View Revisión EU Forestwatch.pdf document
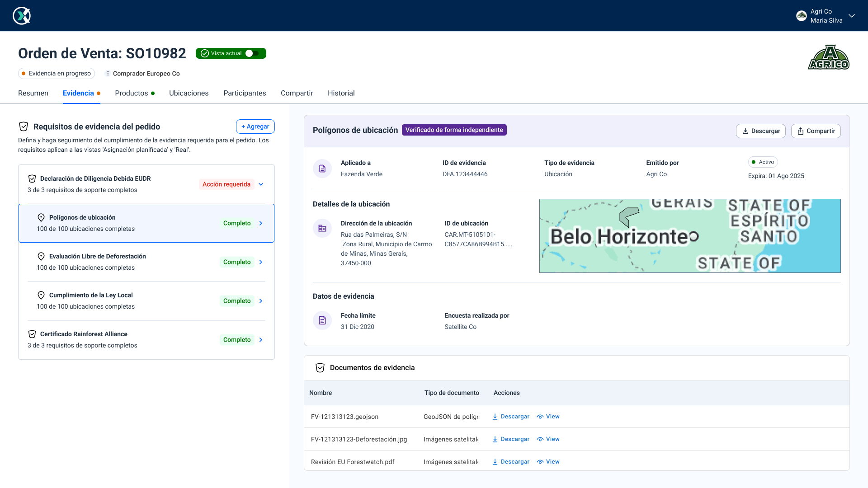This screenshot has width=868, height=488. tap(548, 462)
